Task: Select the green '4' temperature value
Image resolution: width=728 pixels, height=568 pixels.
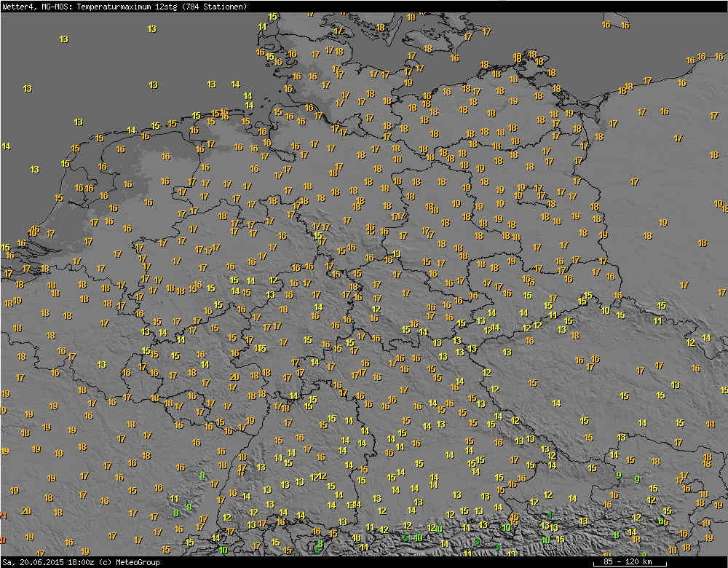Action: point(550,514)
